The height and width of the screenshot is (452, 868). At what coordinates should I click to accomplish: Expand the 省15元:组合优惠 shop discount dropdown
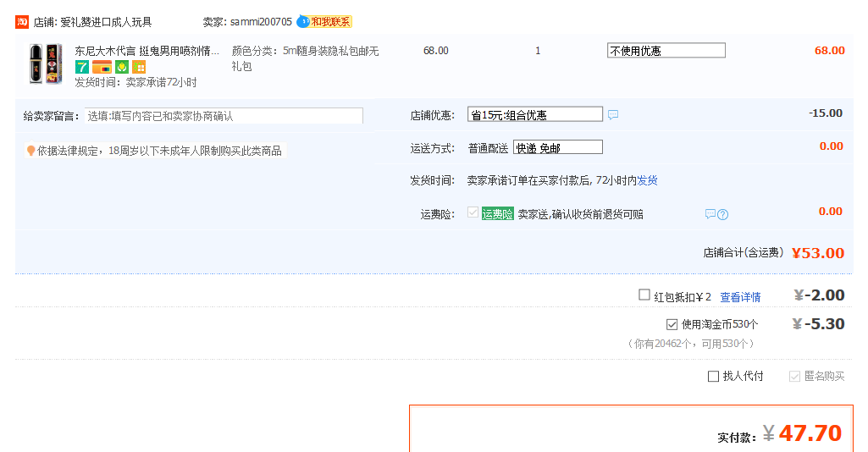pos(535,115)
